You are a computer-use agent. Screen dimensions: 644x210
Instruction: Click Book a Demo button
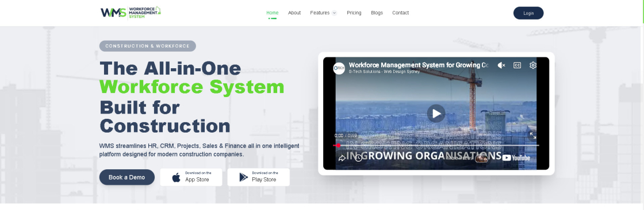coord(127,177)
